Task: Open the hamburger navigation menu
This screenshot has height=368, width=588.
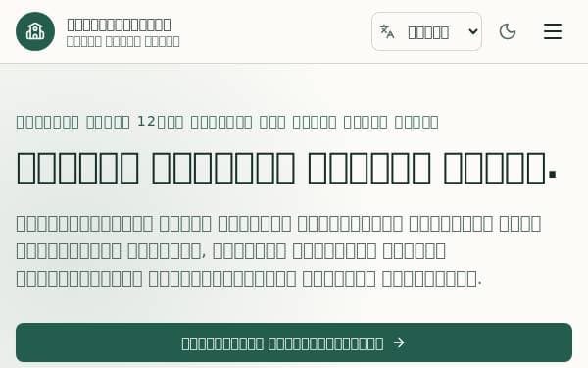Action: coord(553,31)
